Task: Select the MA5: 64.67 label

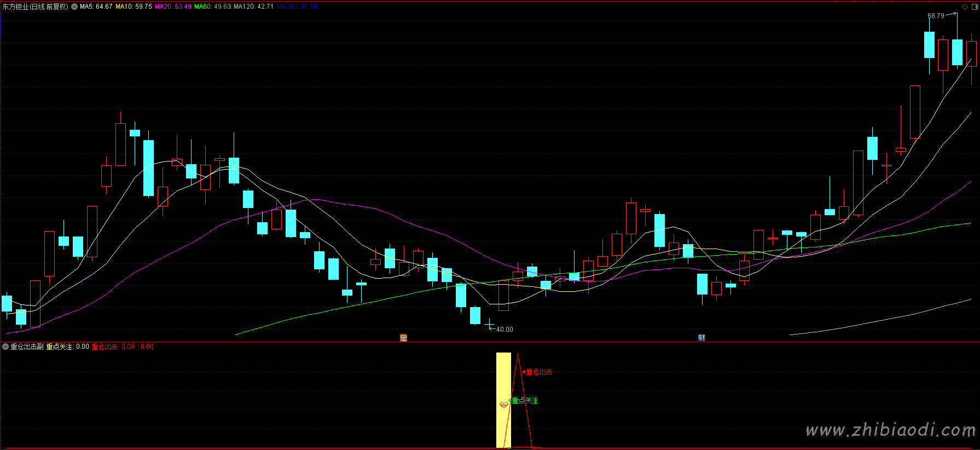Action: 96,7
